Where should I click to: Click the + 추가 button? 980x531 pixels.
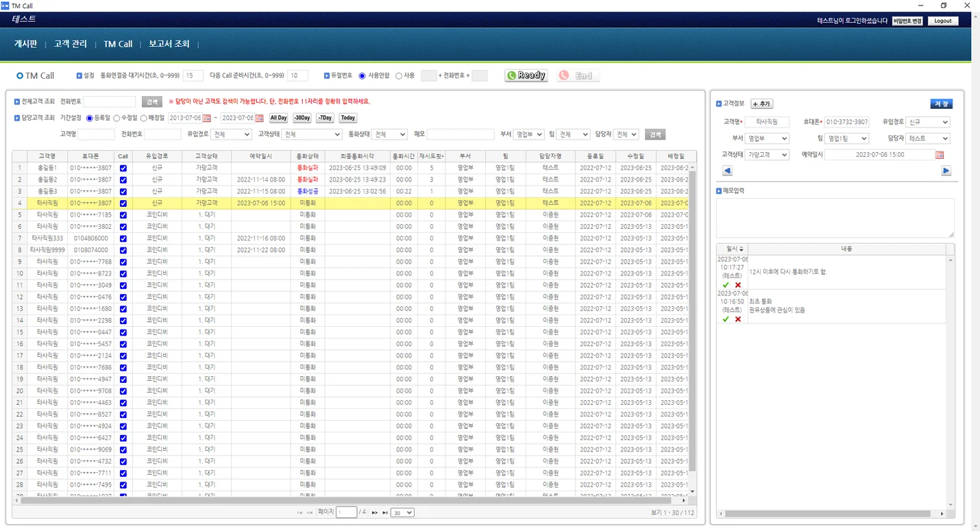(761, 103)
